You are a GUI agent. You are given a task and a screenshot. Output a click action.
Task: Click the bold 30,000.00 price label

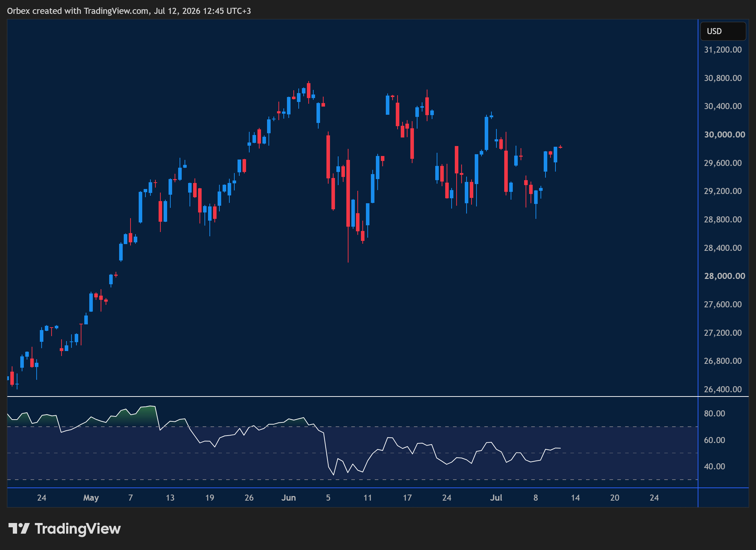[725, 135]
